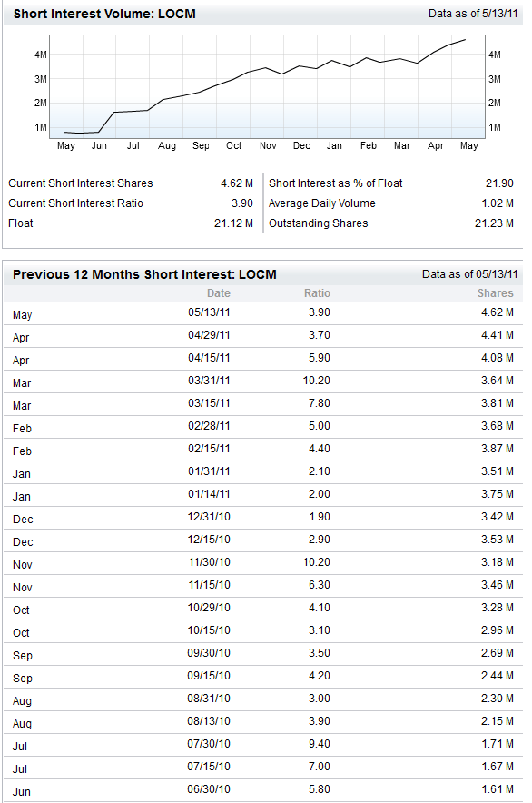Click the May label on chart's right end

pyautogui.click(x=469, y=146)
